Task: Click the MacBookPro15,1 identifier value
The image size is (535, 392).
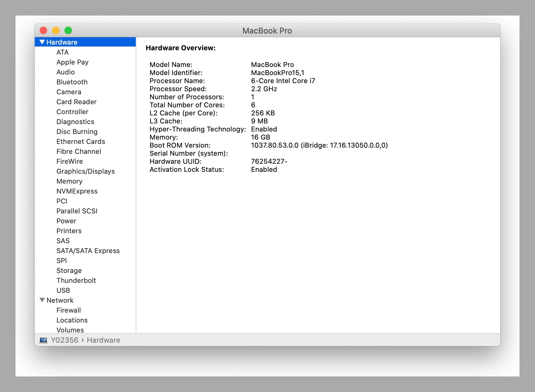Action: pos(278,73)
